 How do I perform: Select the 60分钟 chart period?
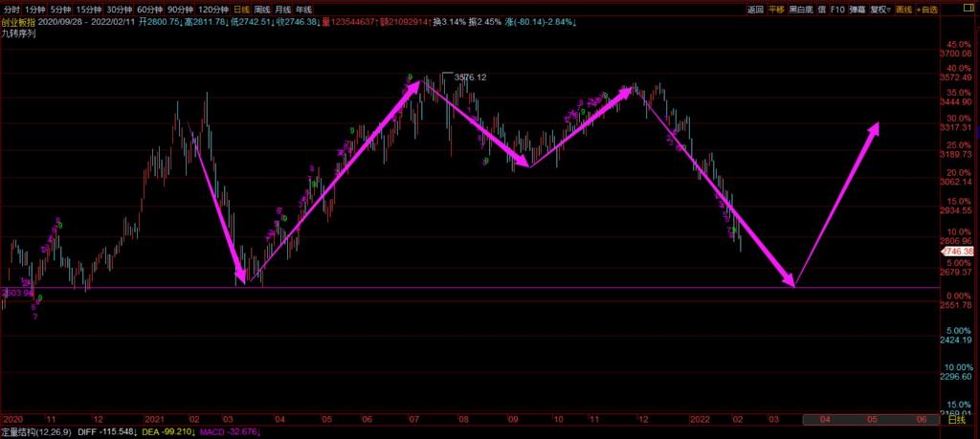[153, 9]
